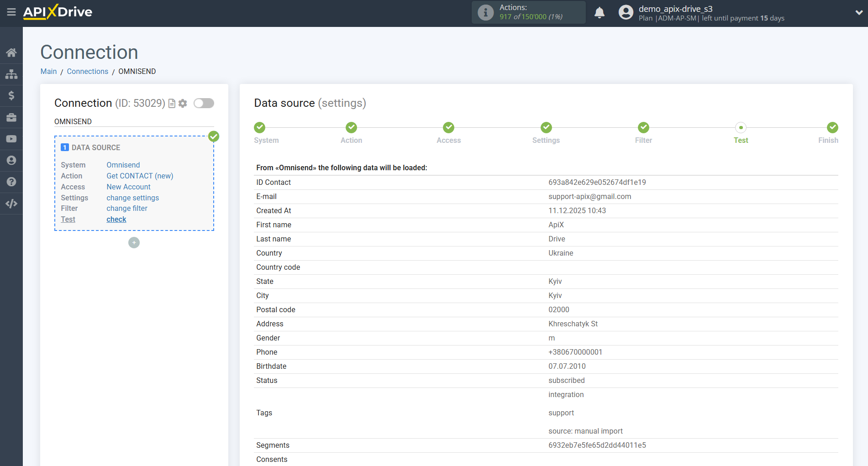Click the briefcase icon in the sidebar
868x466 pixels.
(11, 117)
